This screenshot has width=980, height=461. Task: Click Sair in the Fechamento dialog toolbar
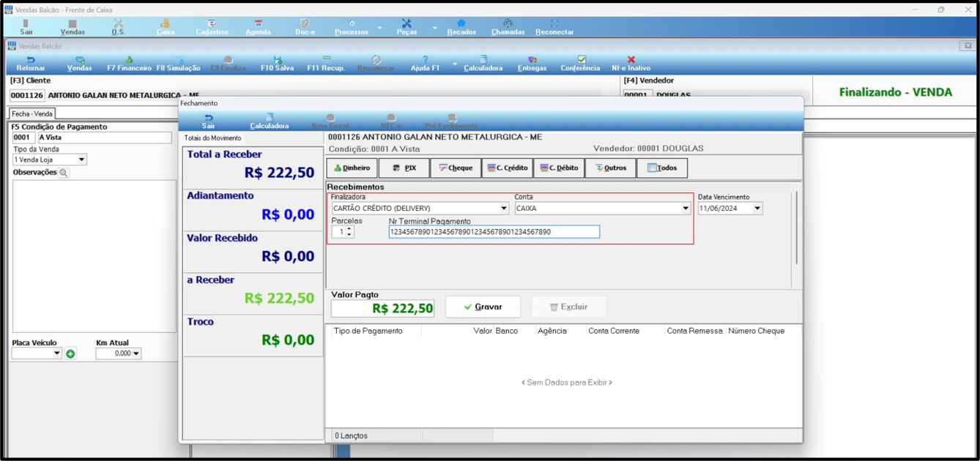pos(209,121)
